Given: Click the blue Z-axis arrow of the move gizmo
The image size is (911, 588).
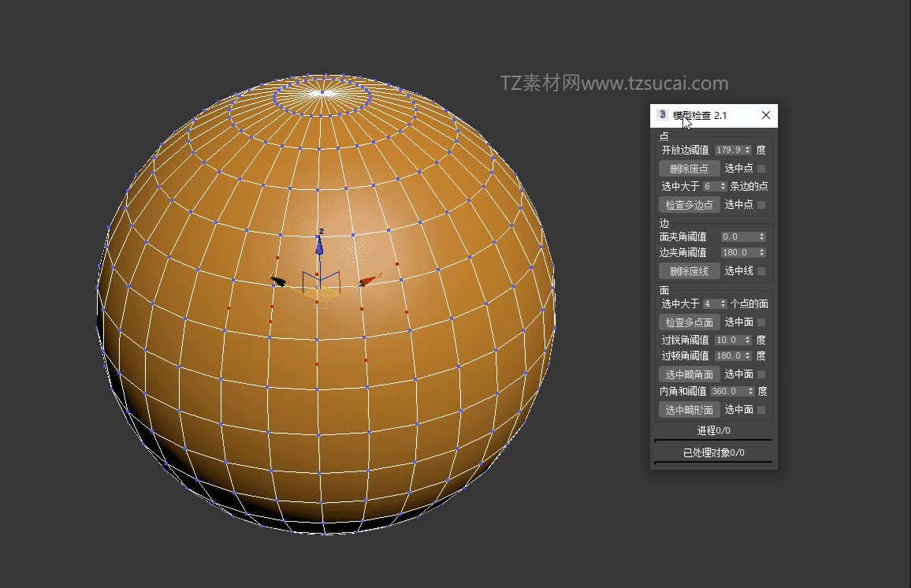Looking at the screenshot, I should [x=319, y=246].
